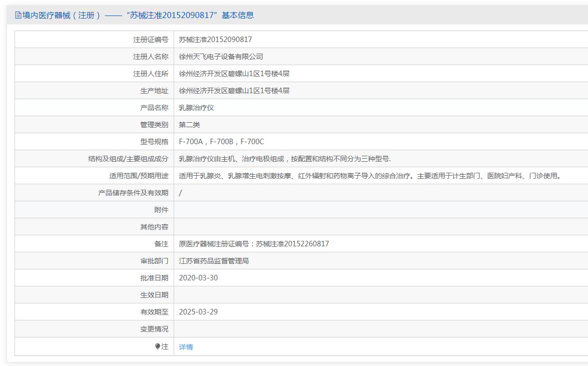Click the registrant name 徐州天飞电子设备有限公司
Image resolution: width=588 pixels, height=366 pixels.
(221, 57)
